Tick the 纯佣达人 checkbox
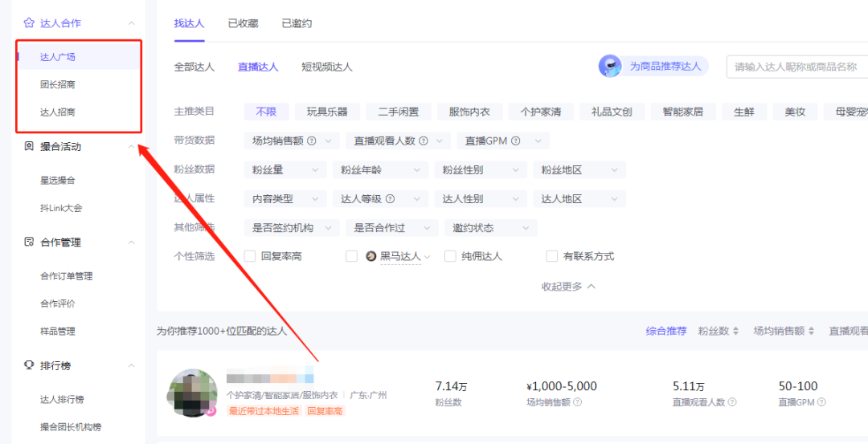868x444 pixels. coord(450,256)
